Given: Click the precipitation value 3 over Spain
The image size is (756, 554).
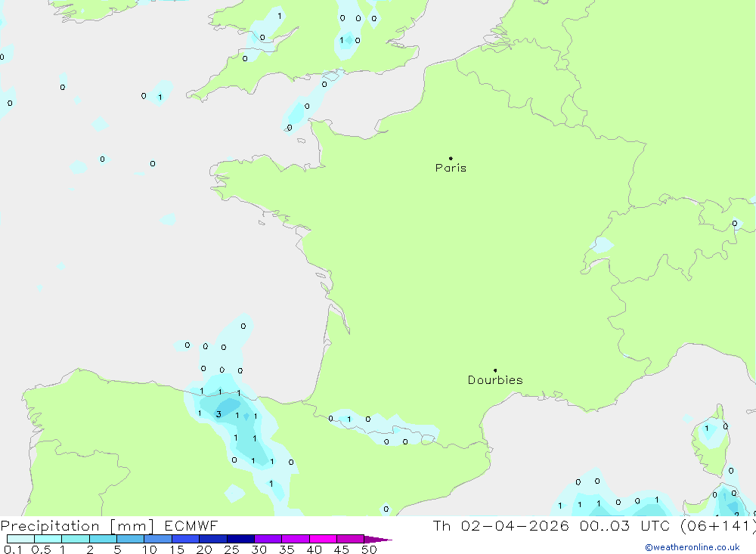Looking at the screenshot, I should (x=218, y=414).
